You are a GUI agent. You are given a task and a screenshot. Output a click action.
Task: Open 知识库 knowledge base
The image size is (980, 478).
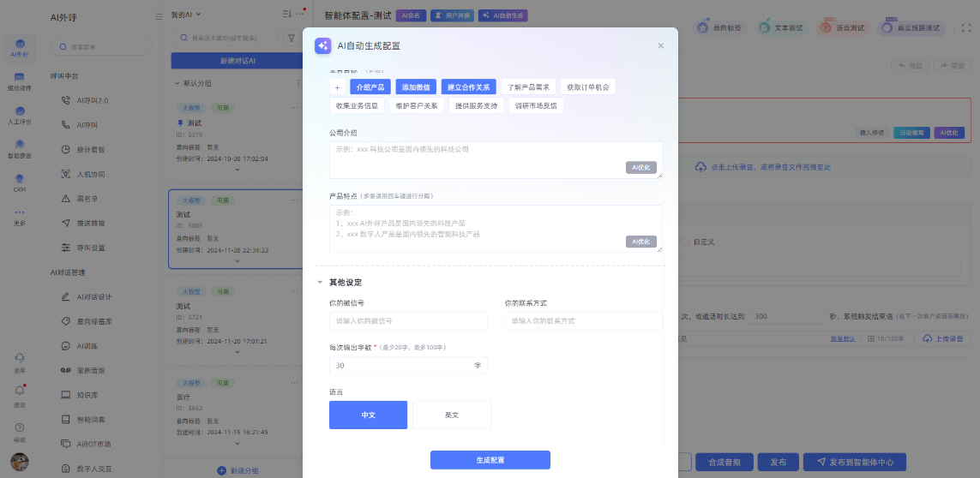(x=89, y=395)
